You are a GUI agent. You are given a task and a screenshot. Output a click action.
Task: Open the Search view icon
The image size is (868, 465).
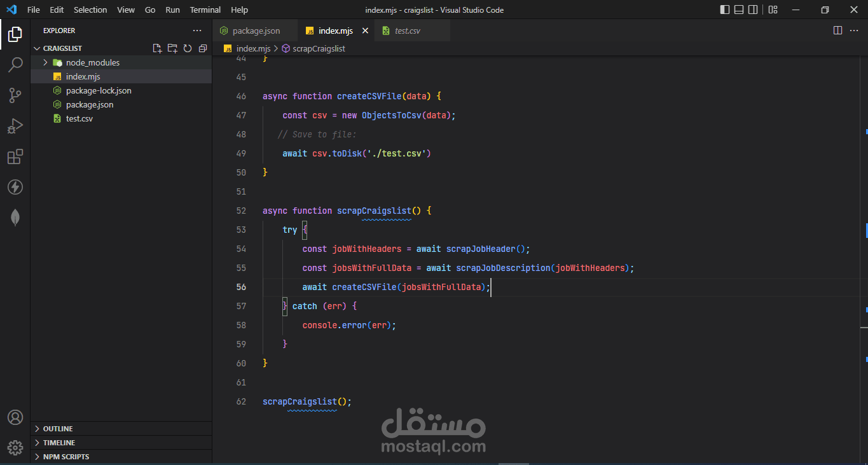pyautogui.click(x=15, y=65)
